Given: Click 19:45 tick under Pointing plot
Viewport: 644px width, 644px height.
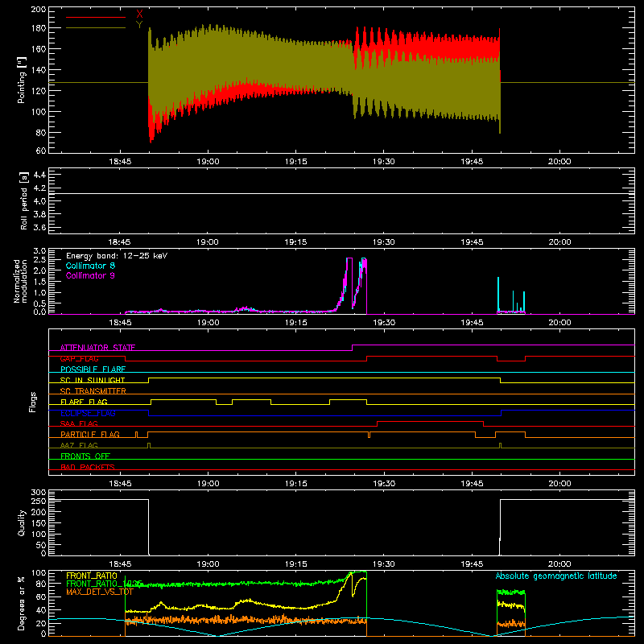Looking at the screenshot, I should tap(472, 162).
